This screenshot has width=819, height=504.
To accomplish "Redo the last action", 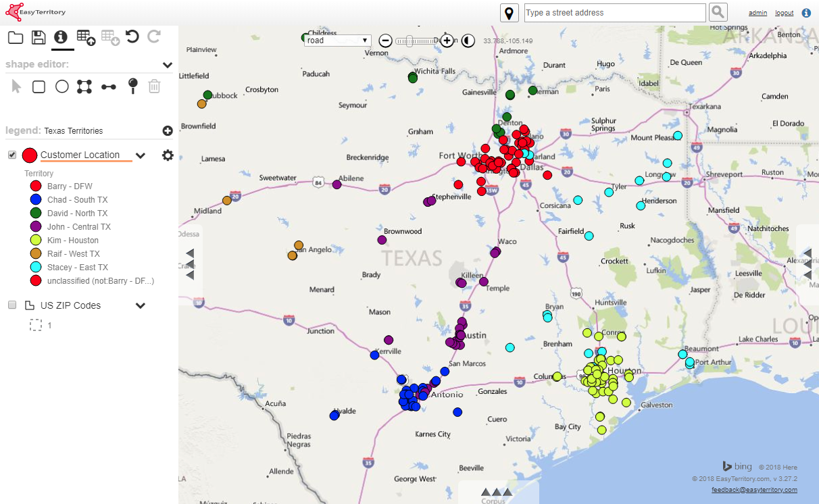I will tap(154, 37).
